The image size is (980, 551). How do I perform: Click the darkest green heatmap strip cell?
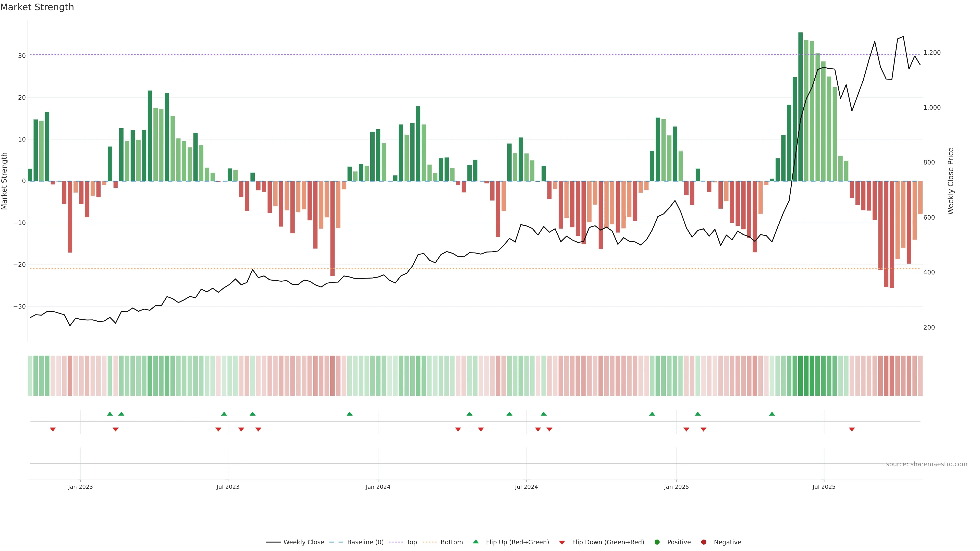(x=800, y=375)
